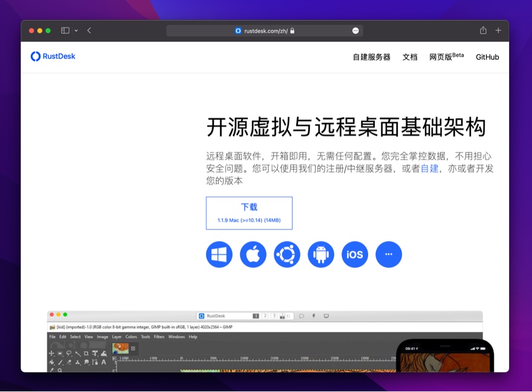Screen dimensions: 532x392
Task: Click the RustDesk logo in the header
Action: click(53, 56)
